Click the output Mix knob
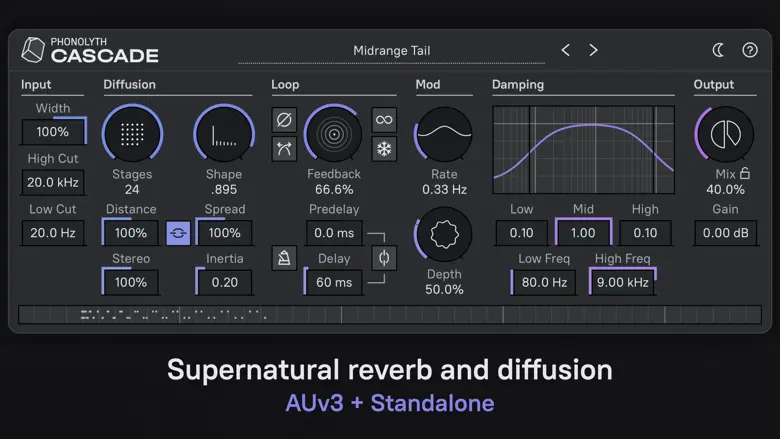780x439 pixels. pos(725,134)
